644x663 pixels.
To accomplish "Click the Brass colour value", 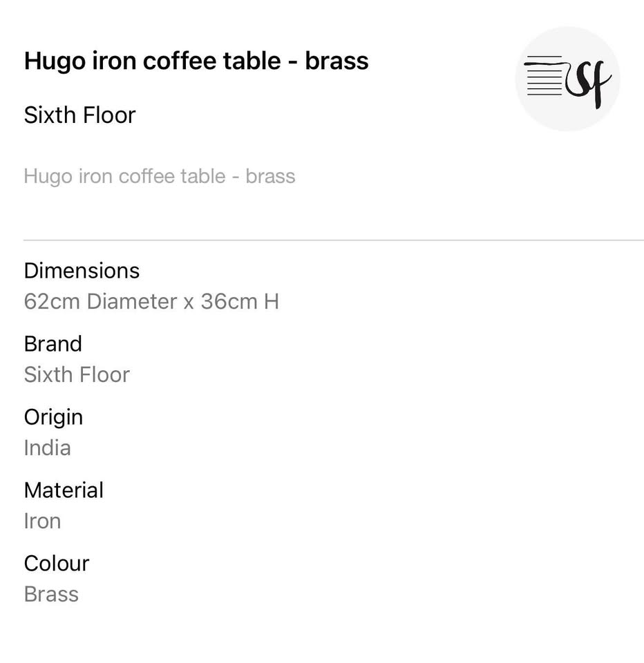I will 51,594.
